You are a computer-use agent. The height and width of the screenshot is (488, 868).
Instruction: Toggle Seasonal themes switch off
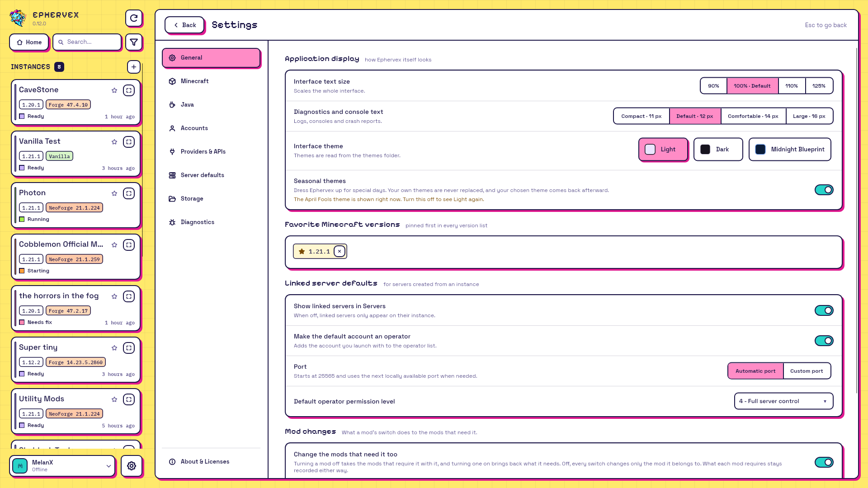tap(824, 190)
